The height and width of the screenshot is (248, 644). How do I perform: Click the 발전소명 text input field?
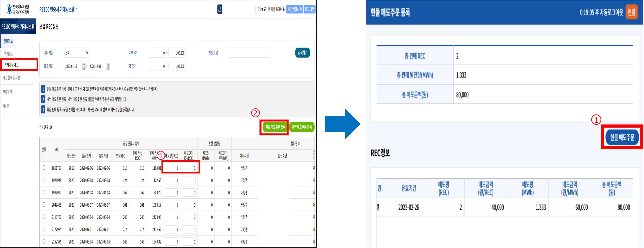(x=249, y=53)
